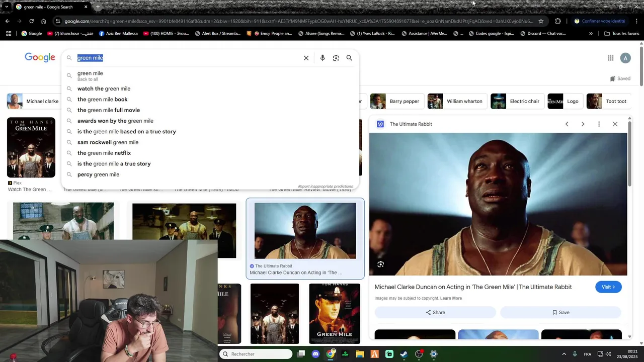Close the image preview panel
644x362 pixels.
(615, 124)
